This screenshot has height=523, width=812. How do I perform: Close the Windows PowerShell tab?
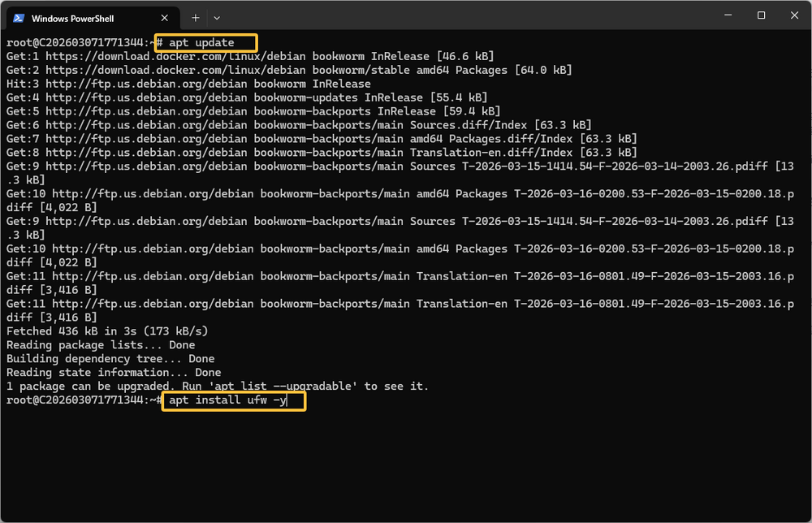(x=165, y=17)
